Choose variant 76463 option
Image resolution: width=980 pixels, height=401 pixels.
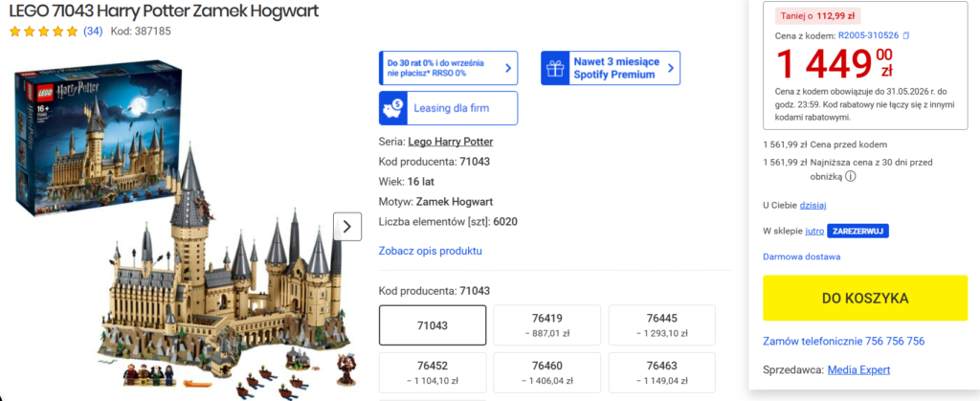[x=662, y=372]
